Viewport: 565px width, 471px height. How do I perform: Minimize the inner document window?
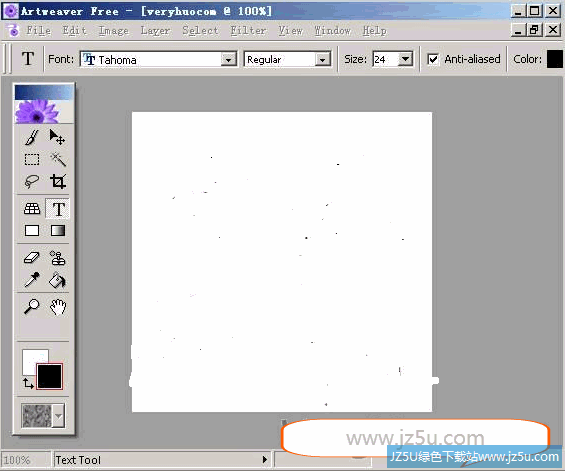pos(519,30)
